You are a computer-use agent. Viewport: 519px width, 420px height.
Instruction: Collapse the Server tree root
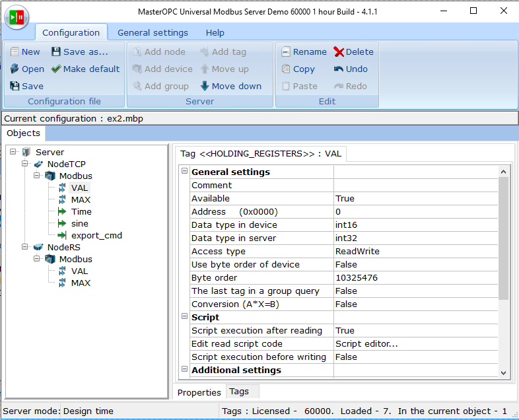coord(13,152)
